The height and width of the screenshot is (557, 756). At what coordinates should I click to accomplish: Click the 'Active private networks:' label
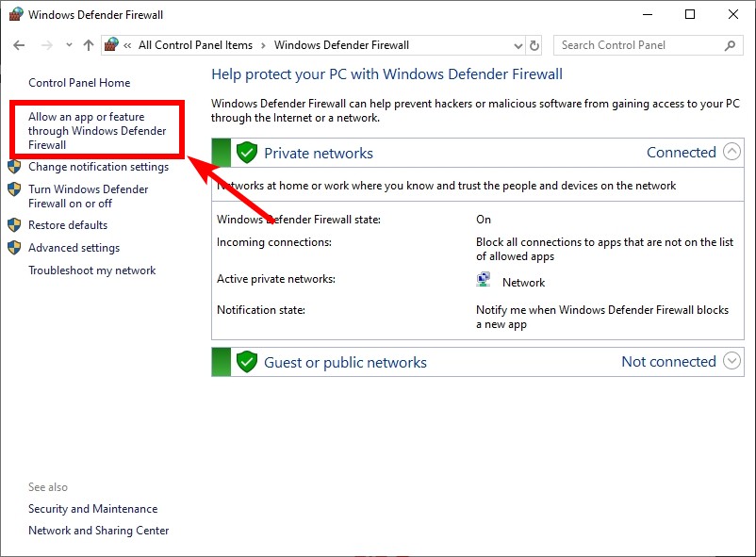pos(276,279)
